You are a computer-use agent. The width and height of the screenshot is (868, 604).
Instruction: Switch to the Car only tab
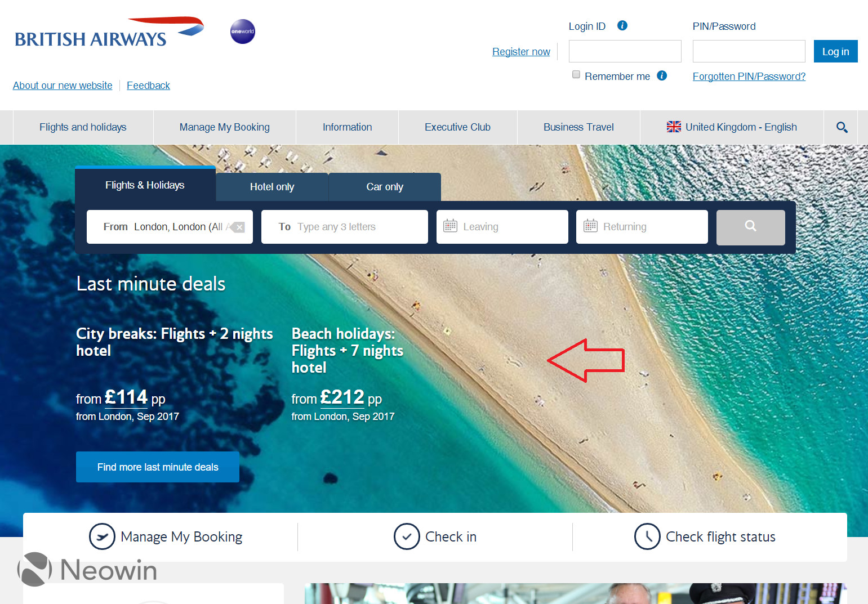tap(385, 187)
